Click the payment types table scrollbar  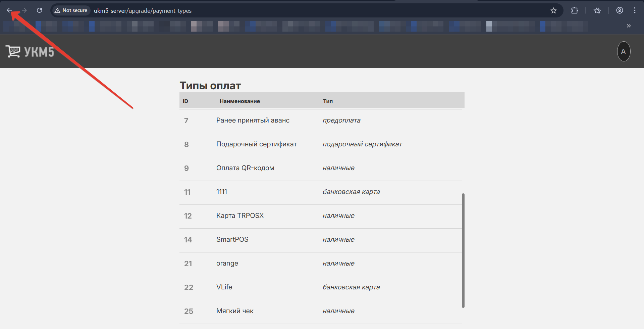(x=463, y=250)
